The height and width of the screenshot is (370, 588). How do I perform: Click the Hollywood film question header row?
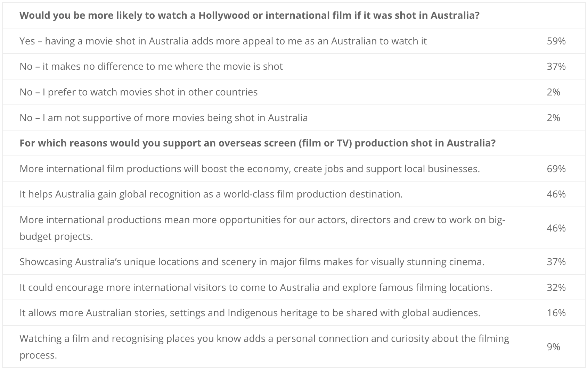click(294, 16)
